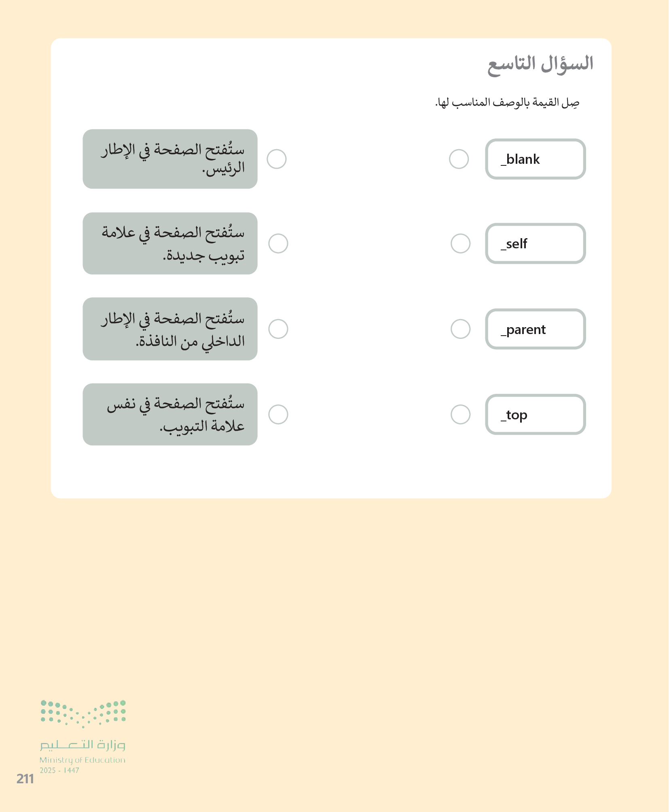Click the _self value box
669x812 pixels.
[535, 243]
